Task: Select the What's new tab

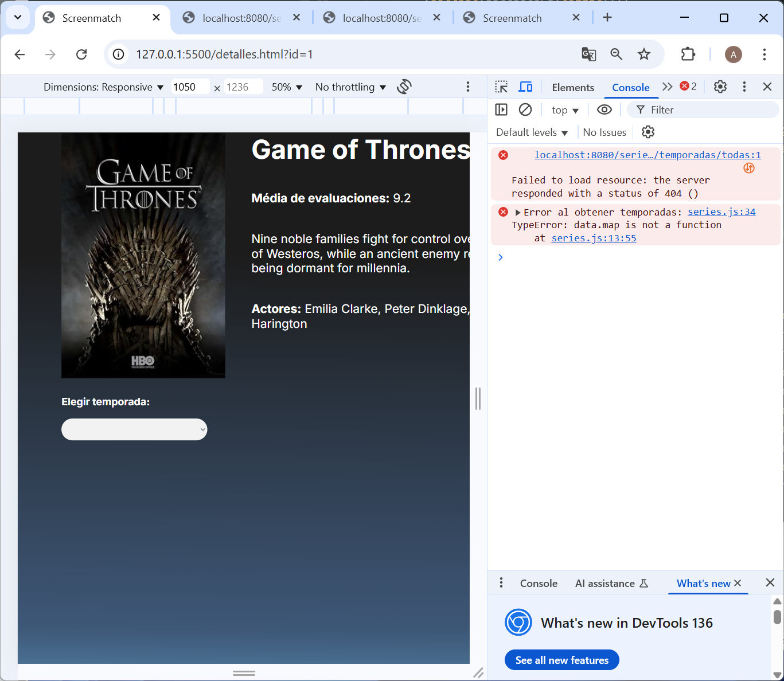Action: click(703, 584)
